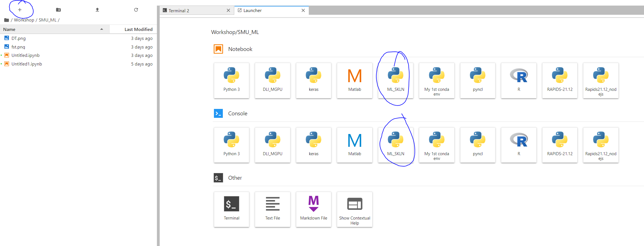
Task: Create a new Text File
Action: (x=273, y=209)
